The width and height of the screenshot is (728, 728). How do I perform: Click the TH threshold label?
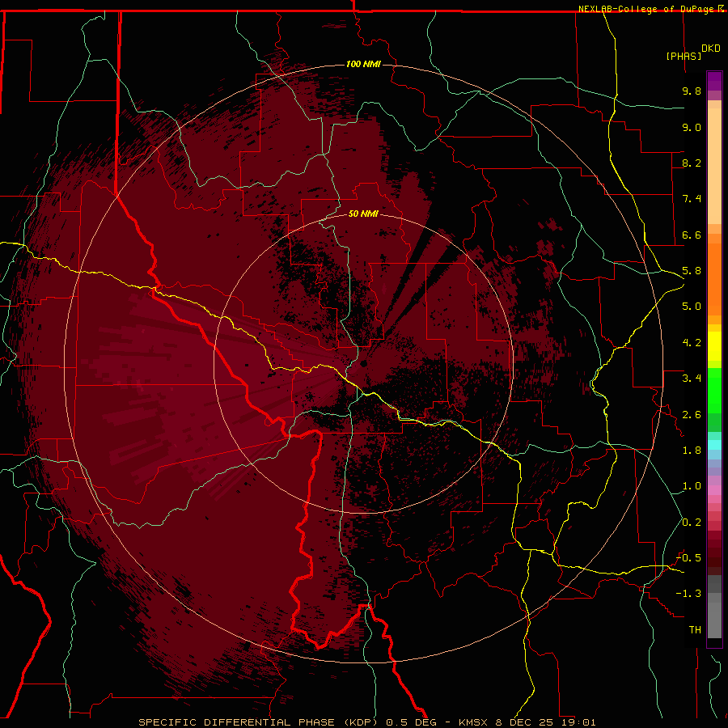695,630
